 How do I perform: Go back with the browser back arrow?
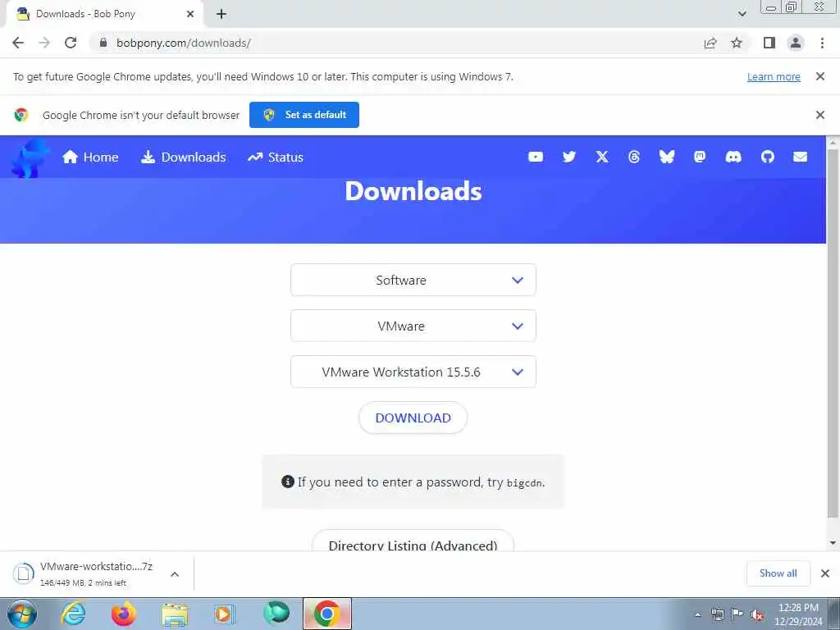(18, 43)
